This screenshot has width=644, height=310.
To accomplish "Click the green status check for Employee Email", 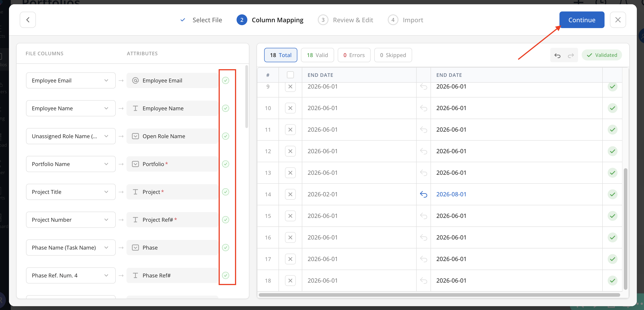I will (226, 80).
